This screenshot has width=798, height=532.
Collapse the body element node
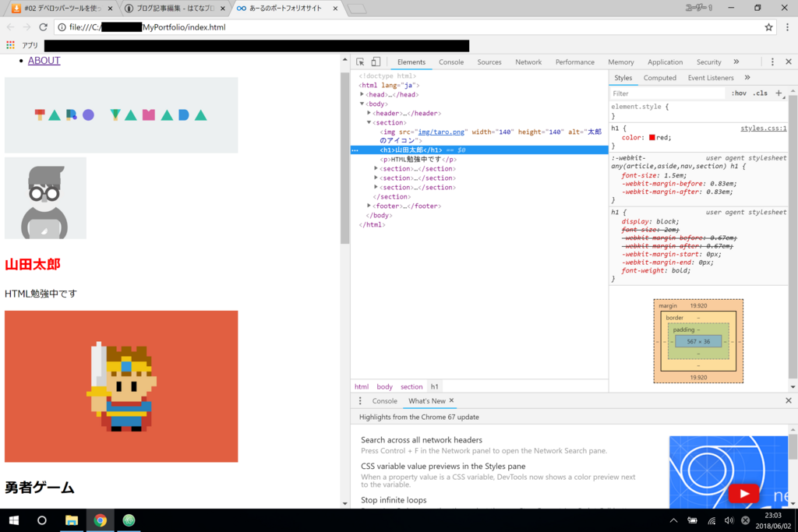[362, 104]
